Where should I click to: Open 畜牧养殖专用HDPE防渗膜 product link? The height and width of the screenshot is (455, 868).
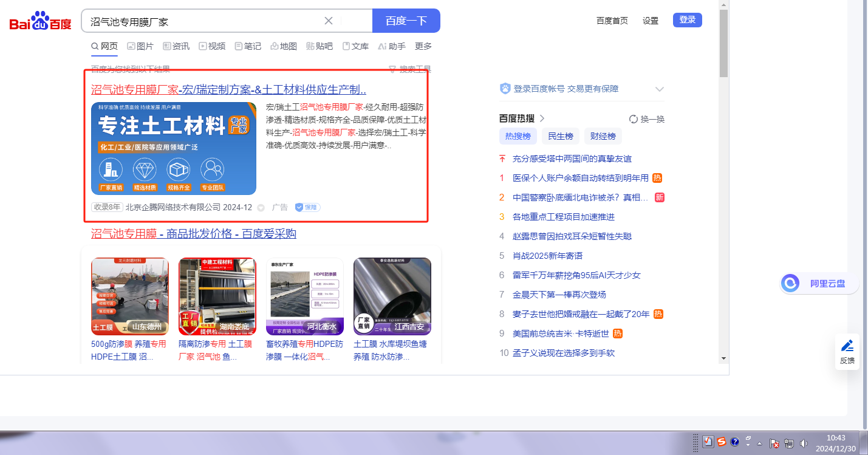305,351
